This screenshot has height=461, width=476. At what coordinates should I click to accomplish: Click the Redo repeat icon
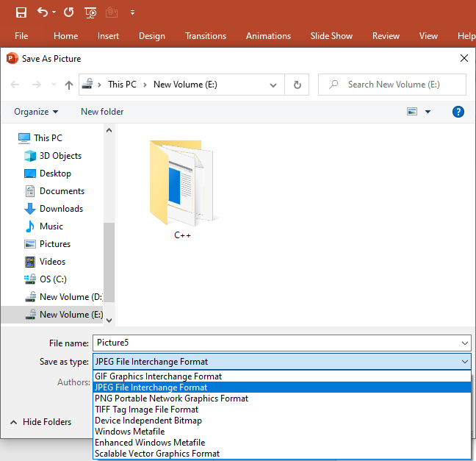coord(68,12)
